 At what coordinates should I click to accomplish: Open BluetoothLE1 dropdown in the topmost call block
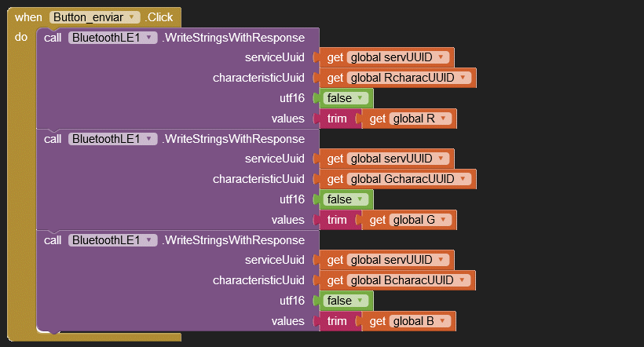[x=149, y=38]
